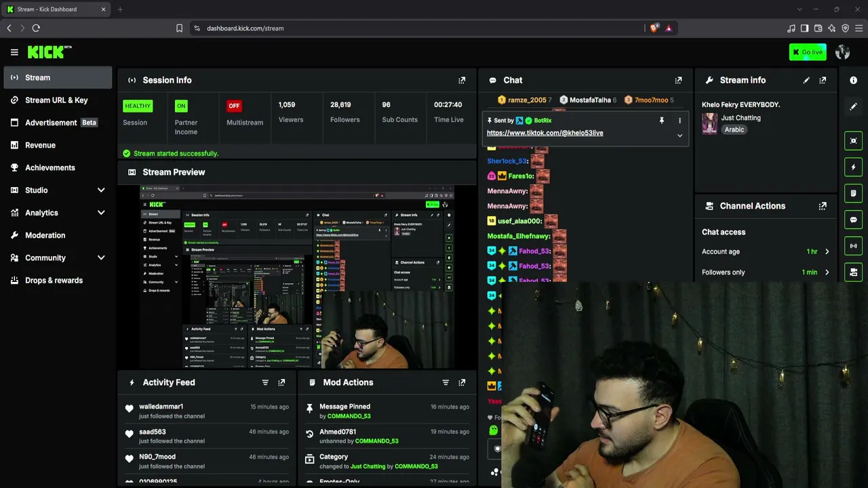Toggle Channel Actions panel via camera icon in rail
868x488 pixels.
point(854,272)
